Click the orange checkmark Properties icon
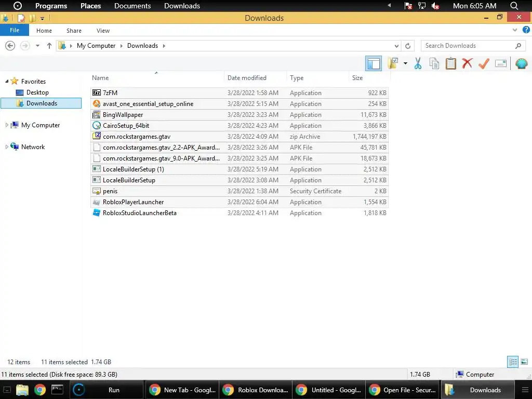 [x=484, y=63]
